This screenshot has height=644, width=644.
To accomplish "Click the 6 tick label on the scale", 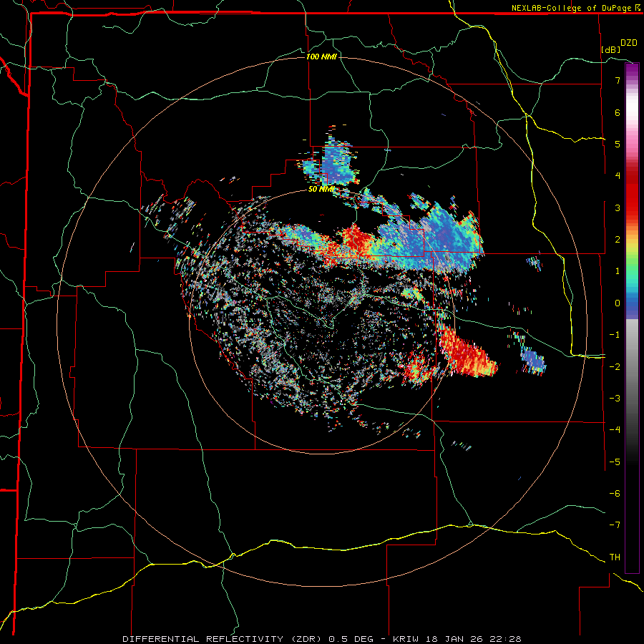I will click(618, 112).
